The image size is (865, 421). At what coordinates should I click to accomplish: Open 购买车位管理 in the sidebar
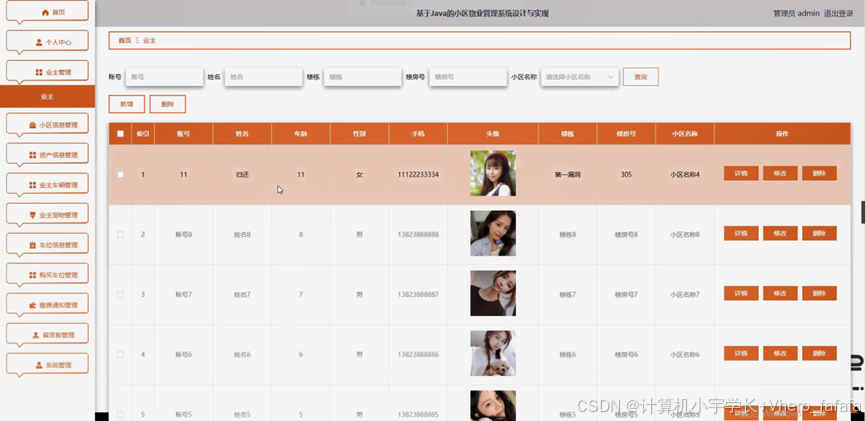(47, 275)
